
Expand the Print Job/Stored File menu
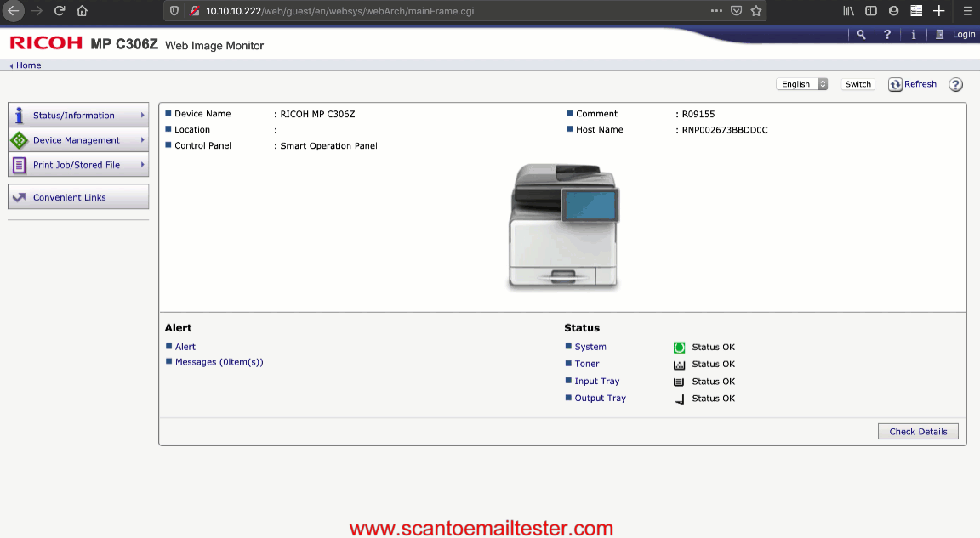(x=78, y=165)
